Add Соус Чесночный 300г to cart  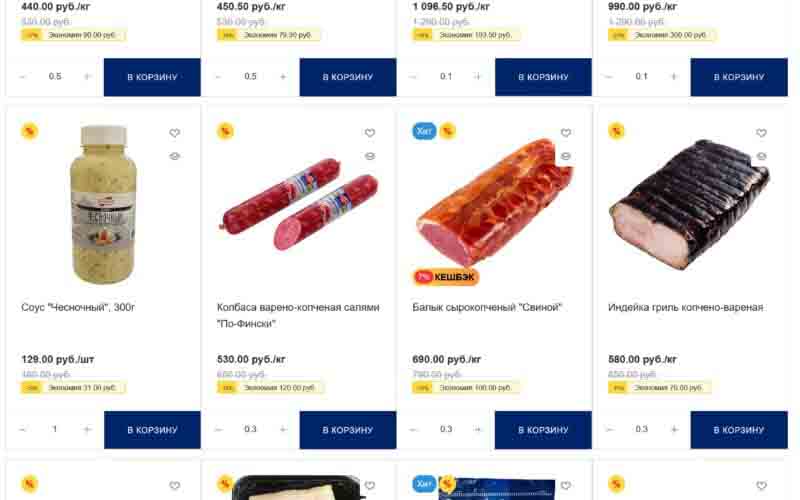(152, 430)
